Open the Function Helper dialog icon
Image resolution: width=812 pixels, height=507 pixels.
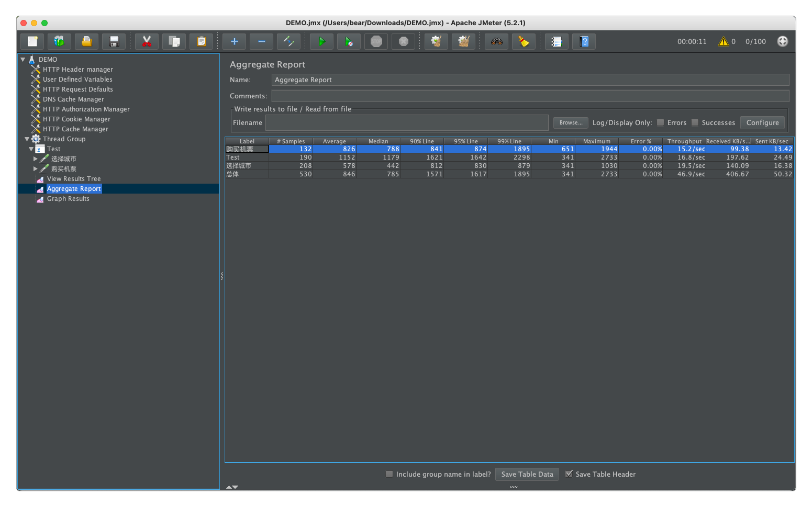tap(557, 41)
